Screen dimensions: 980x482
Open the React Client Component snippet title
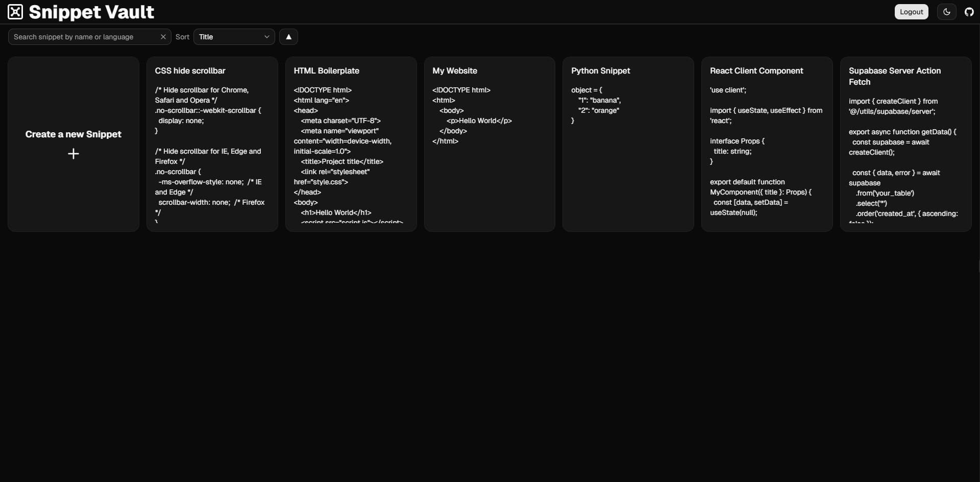(x=756, y=71)
